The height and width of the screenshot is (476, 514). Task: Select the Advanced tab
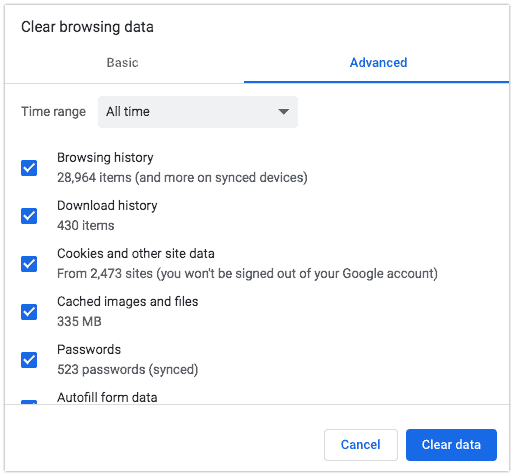(378, 63)
